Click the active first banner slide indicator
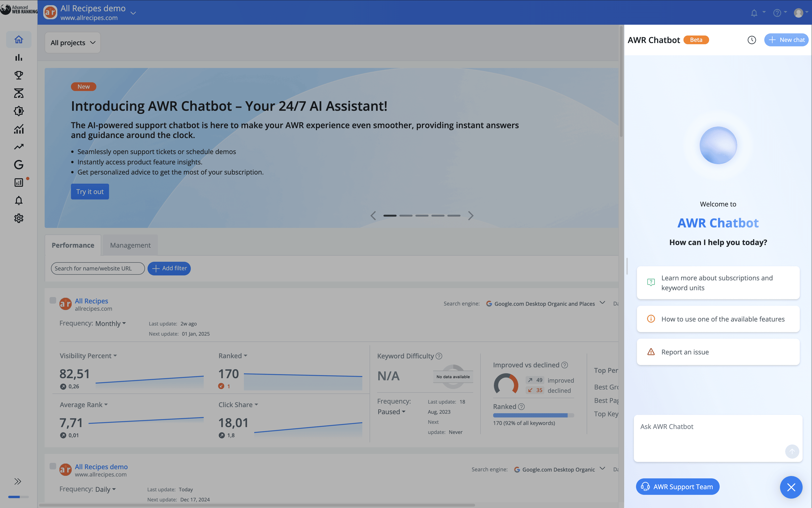812x508 pixels. pyautogui.click(x=390, y=216)
